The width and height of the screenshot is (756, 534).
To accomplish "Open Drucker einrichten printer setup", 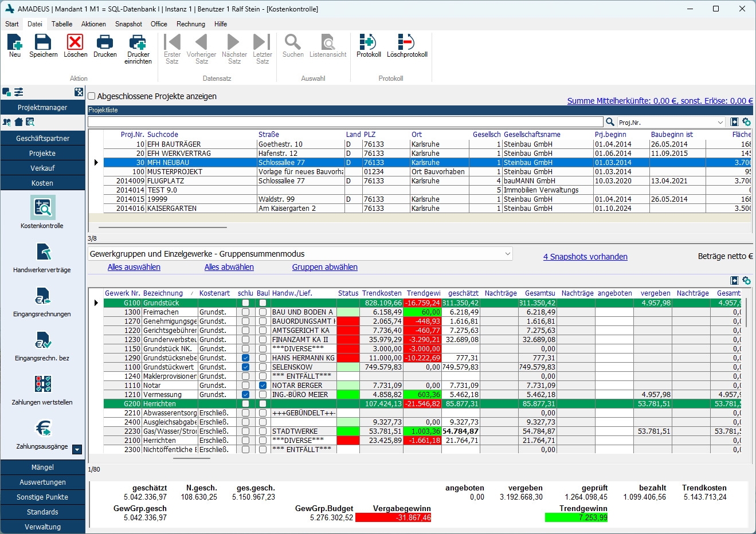I will tap(138, 42).
